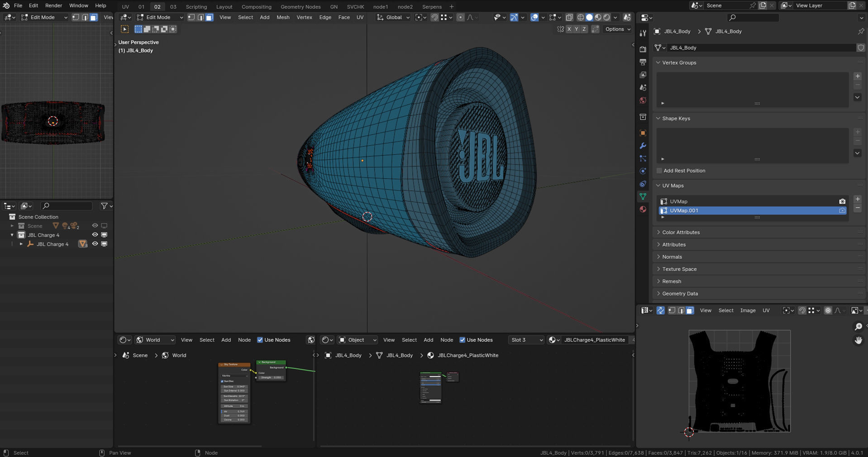The image size is (868, 457).
Task: Uncheck Use Nodes in Object shader editor
Action: pyautogui.click(x=462, y=340)
